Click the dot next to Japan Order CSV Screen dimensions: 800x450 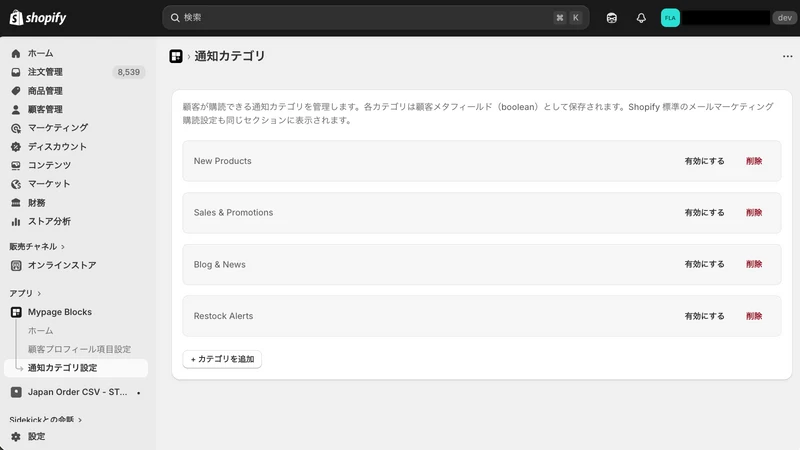click(138, 393)
